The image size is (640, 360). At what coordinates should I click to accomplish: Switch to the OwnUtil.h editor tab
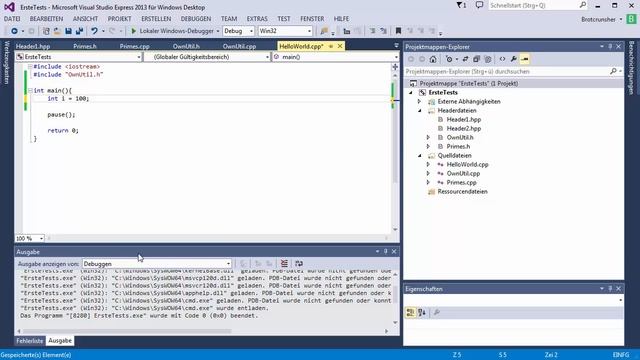pyautogui.click(x=186, y=47)
